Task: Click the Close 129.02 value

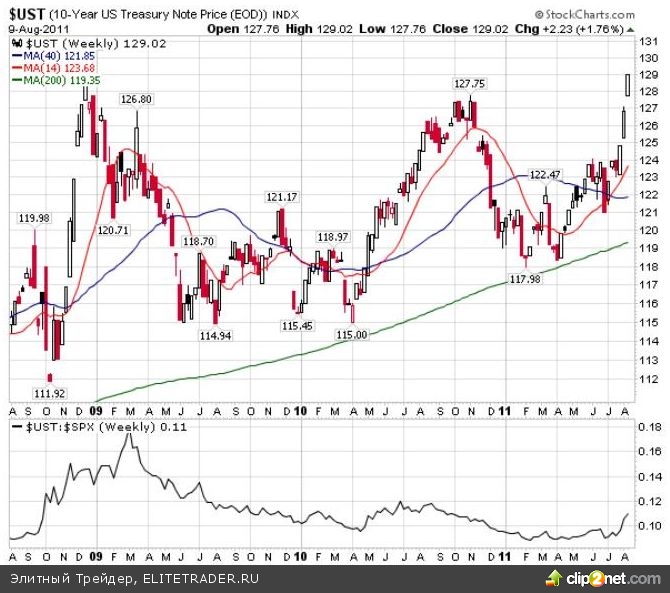Action: click(470, 29)
